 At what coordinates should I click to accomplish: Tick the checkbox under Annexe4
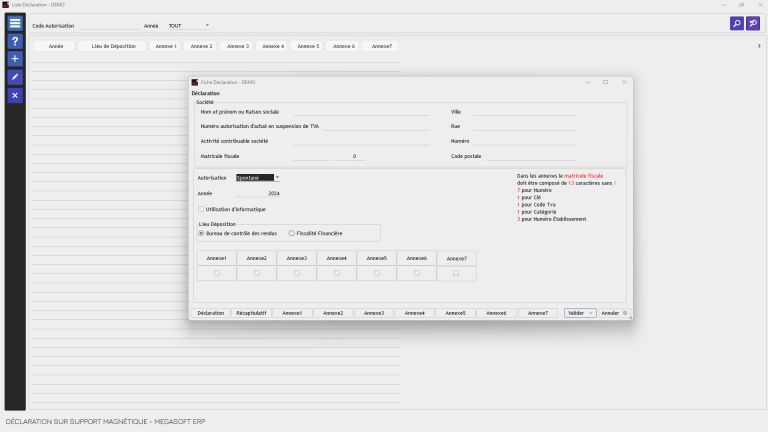tap(336, 273)
